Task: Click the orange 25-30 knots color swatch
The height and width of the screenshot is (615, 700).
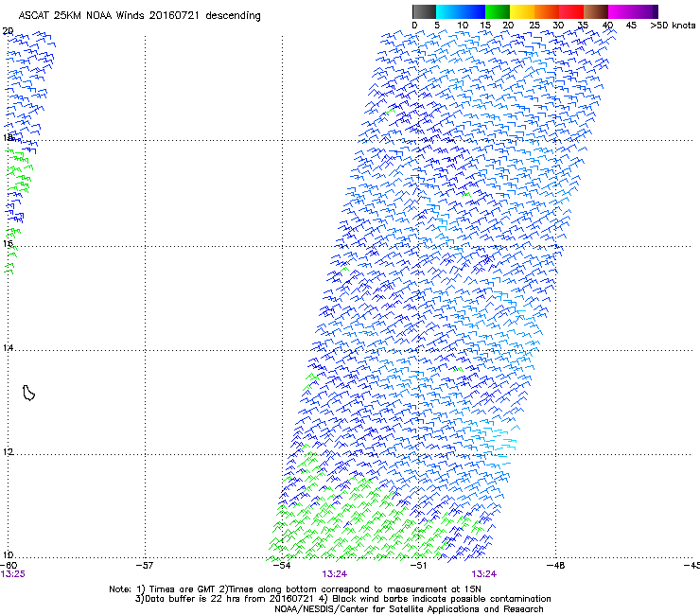Action: (547, 11)
